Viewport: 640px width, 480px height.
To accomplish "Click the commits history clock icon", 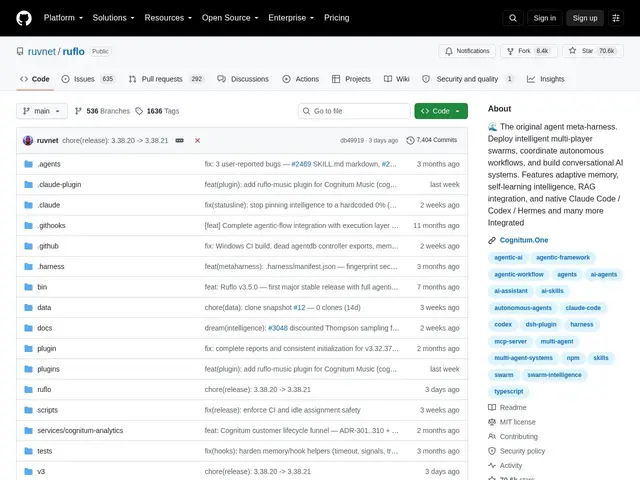I will (410, 140).
